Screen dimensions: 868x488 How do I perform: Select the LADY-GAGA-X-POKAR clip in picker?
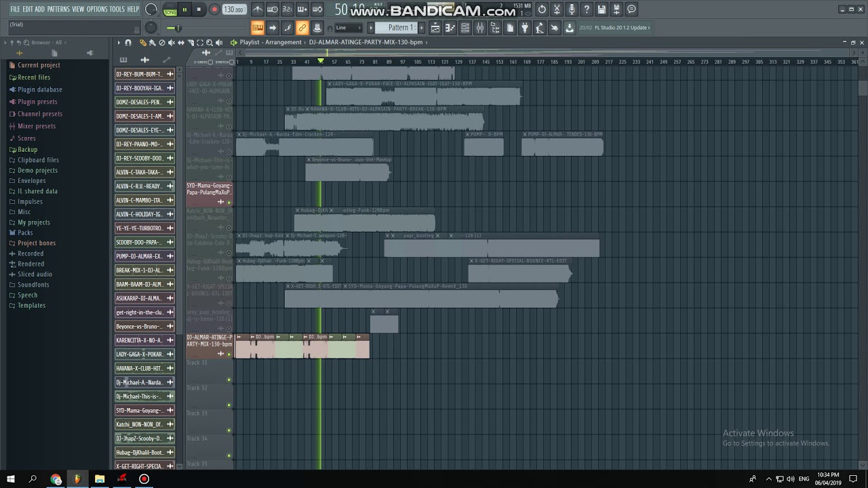tap(144, 354)
